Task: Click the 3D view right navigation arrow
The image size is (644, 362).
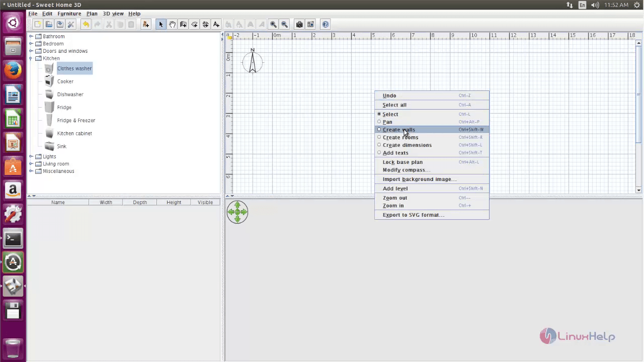Action: click(244, 212)
